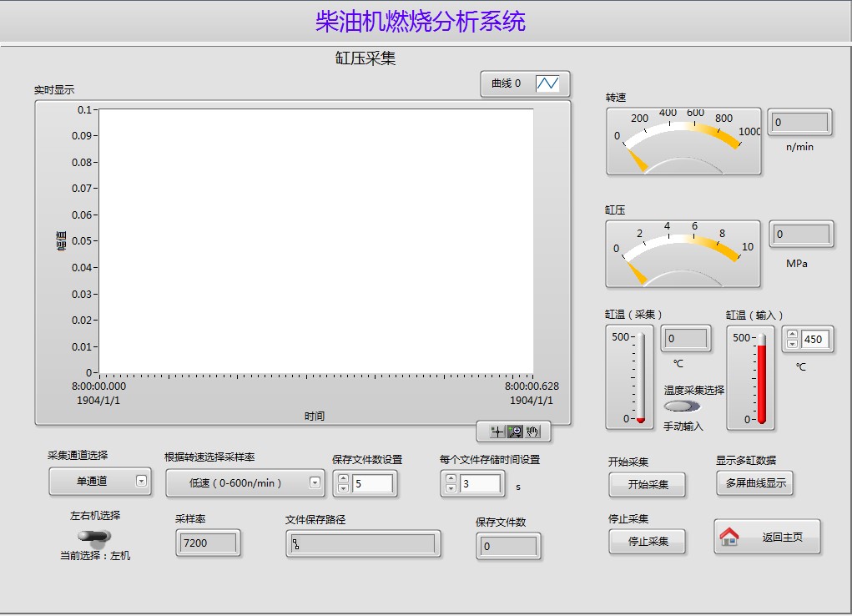Click the 开始采集 button
The width and height of the screenshot is (852, 616).
(x=648, y=484)
